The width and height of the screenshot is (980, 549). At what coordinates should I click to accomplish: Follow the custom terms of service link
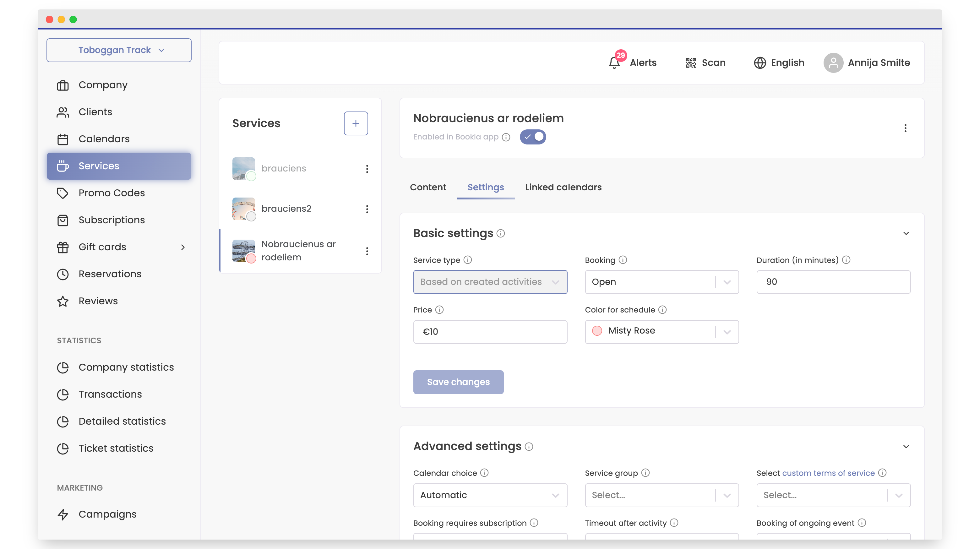(828, 473)
